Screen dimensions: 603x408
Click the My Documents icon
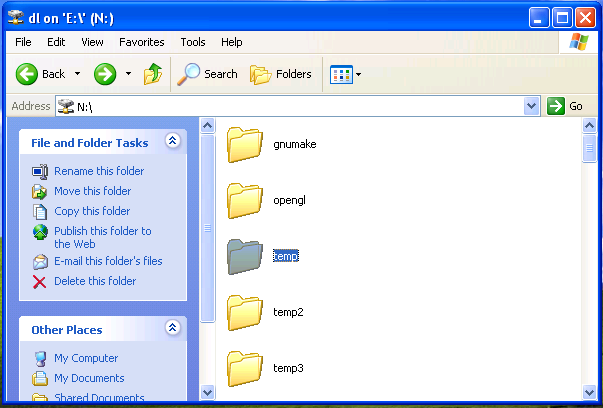pos(40,379)
